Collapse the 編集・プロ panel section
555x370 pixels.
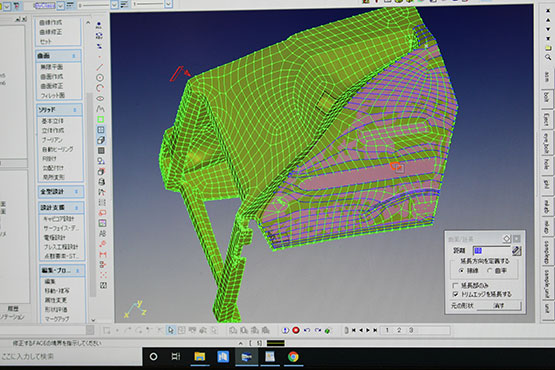coord(78,271)
